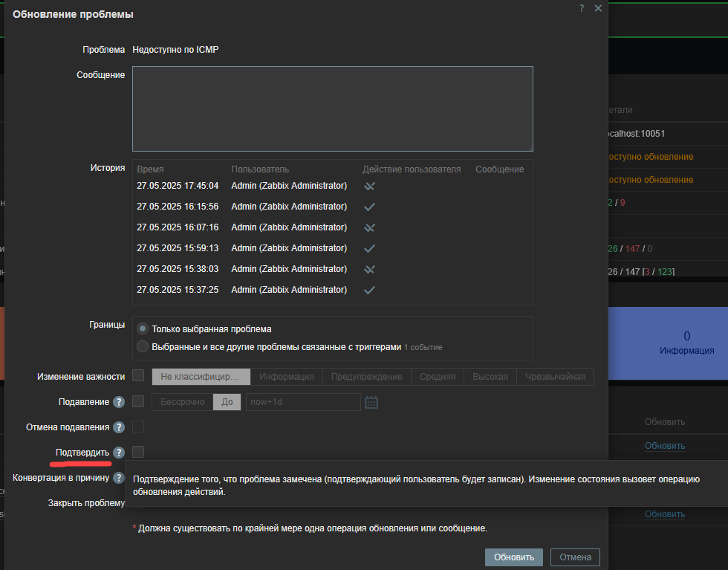728x570 pixels.
Task: Enable the Изменение важности checkbox
Action: click(x=138, y=376)
